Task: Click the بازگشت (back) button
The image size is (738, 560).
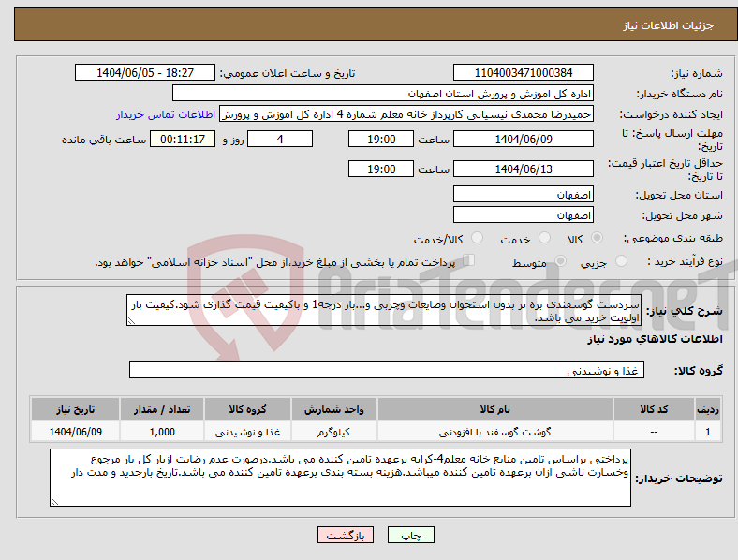Action: [x=346, y=535]
